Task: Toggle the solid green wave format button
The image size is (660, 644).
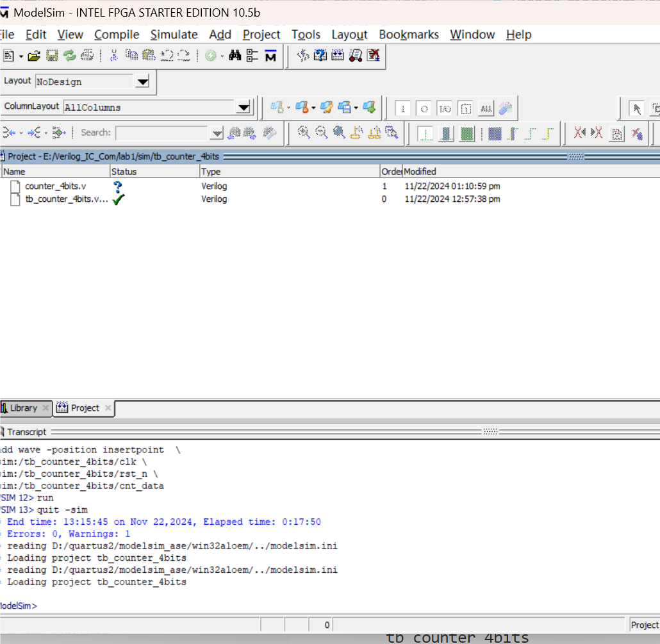Action: click(x=466, y=134)
